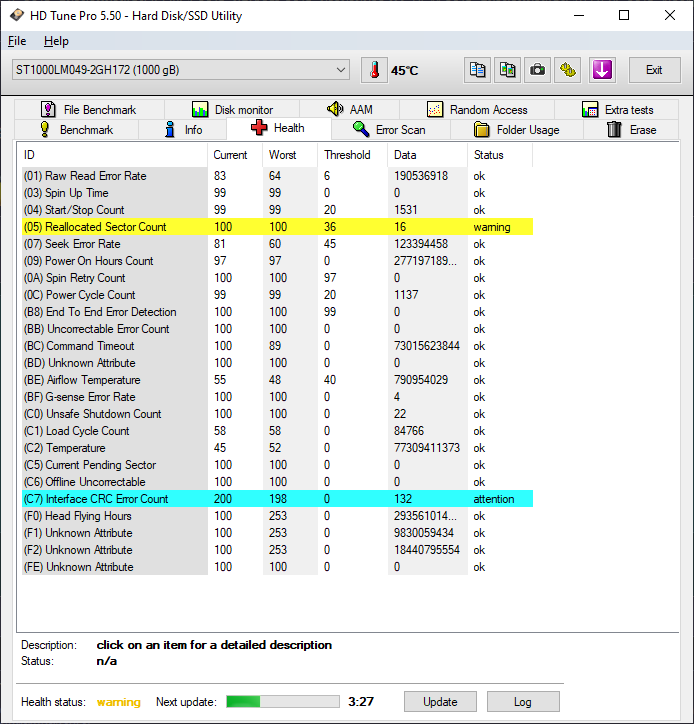694x724 pixels.
Task: Sort by the Threshold column header
Action: coord(353,155)
